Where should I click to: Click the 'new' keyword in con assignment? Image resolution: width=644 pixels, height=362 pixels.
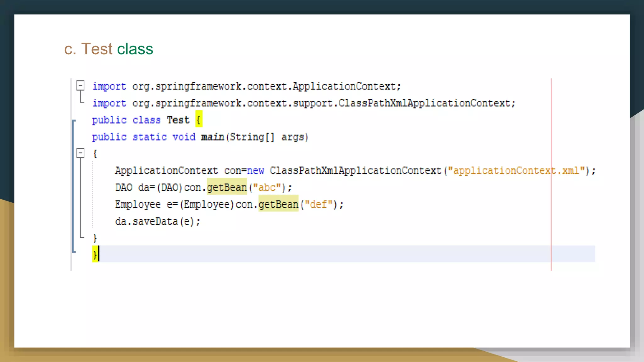(x=255, y=171)
